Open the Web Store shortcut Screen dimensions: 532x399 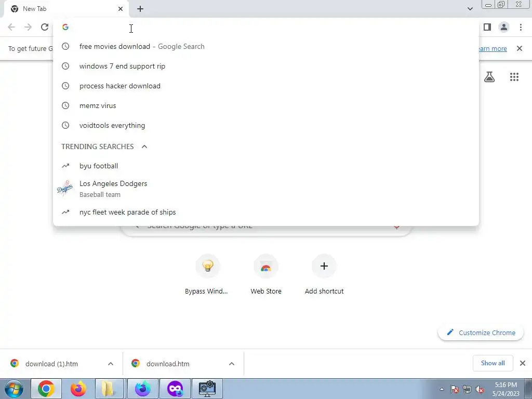coord(266,274)
